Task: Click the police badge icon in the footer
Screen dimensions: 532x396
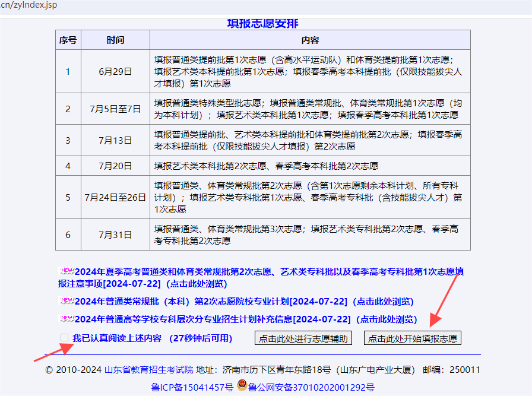Action: pyautogui.click(x=242, y=387)
